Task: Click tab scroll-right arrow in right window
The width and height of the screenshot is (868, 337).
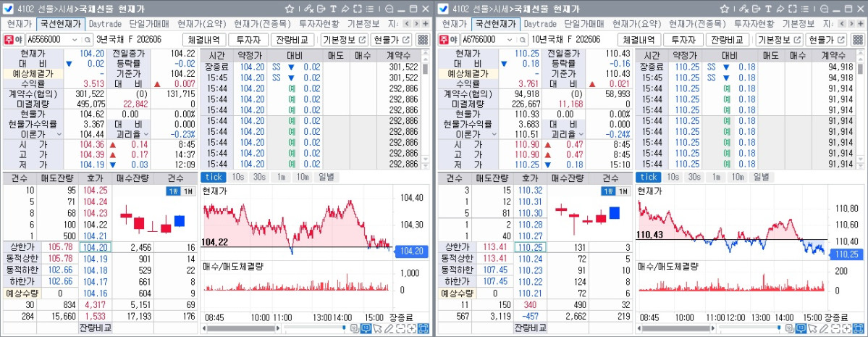Action: [x=851, y=24]
